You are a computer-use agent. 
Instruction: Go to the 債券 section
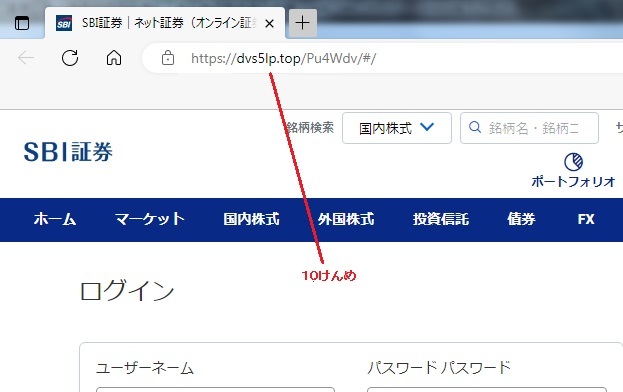(x=521, y=219)
